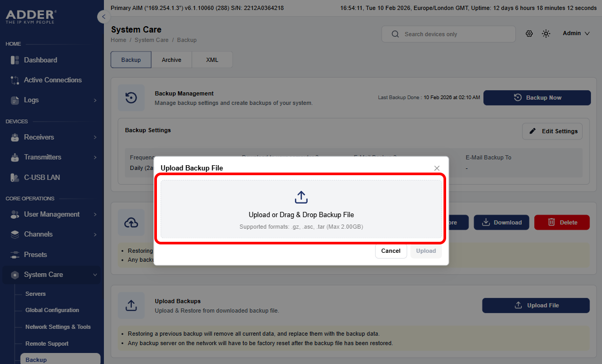Toggle light/dark theme sun icon
Viewport: 602px width, 364px height.
pos(546,34)
